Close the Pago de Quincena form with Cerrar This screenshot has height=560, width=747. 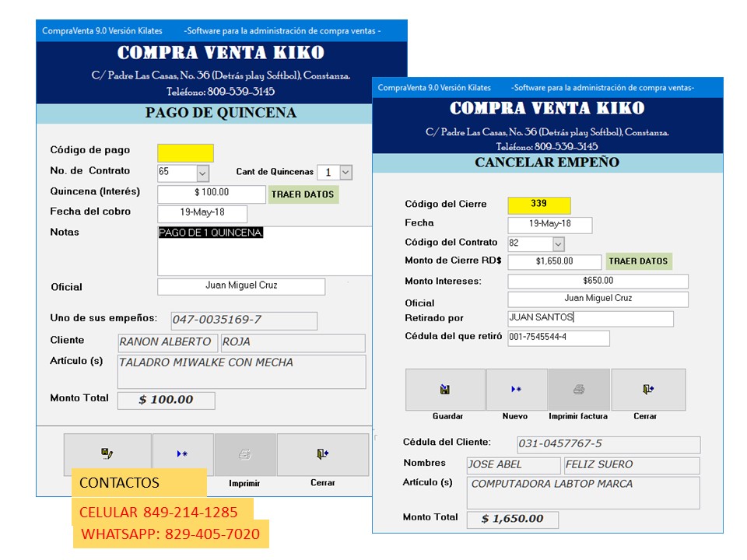[x=323, y=454]
